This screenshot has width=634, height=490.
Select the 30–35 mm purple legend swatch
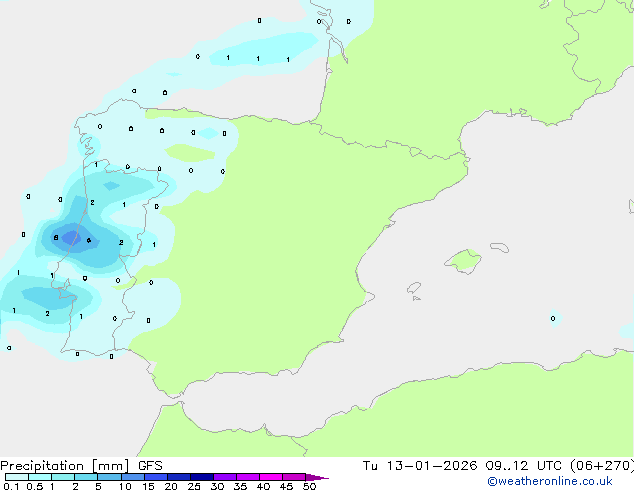point(225,477)
